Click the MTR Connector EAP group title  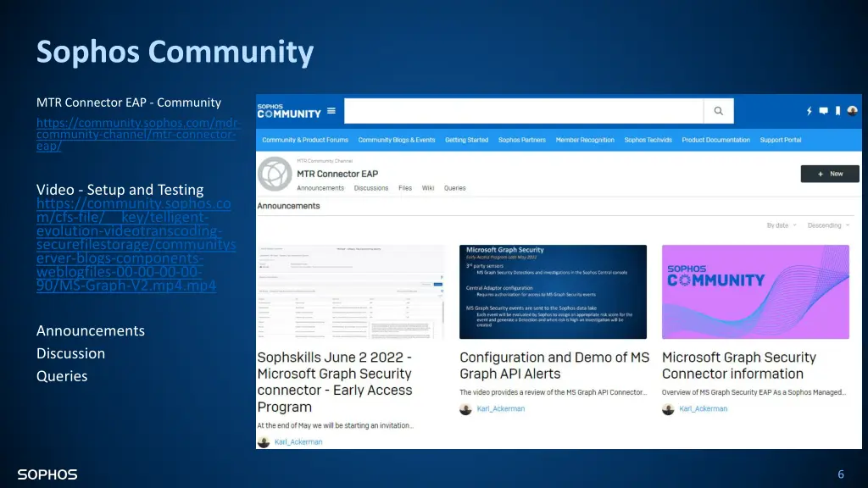pyautogui.click(x=337, y=174)
